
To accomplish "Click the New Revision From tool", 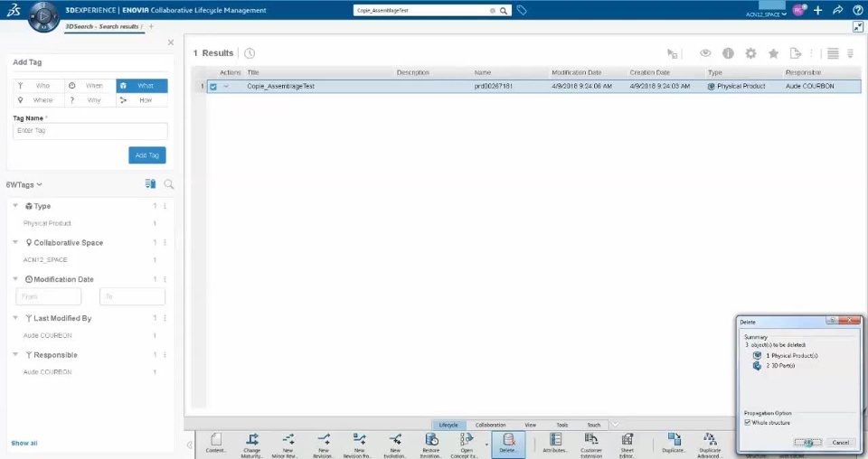I will 359,445.
